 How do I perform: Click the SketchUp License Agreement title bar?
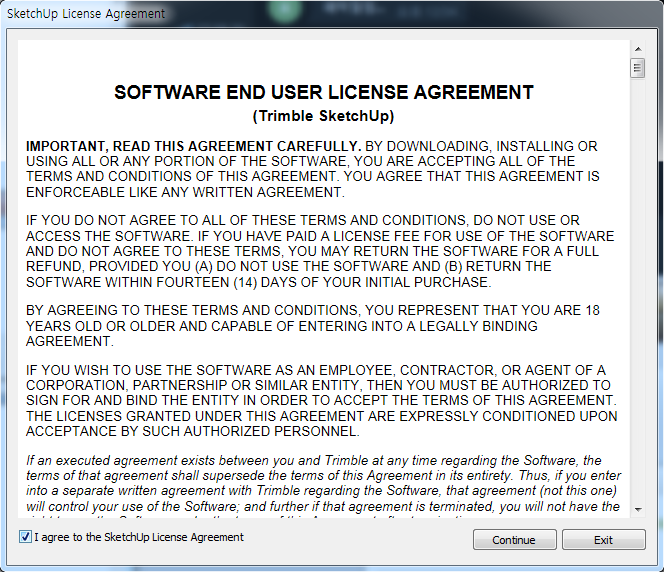click(332, 14)
